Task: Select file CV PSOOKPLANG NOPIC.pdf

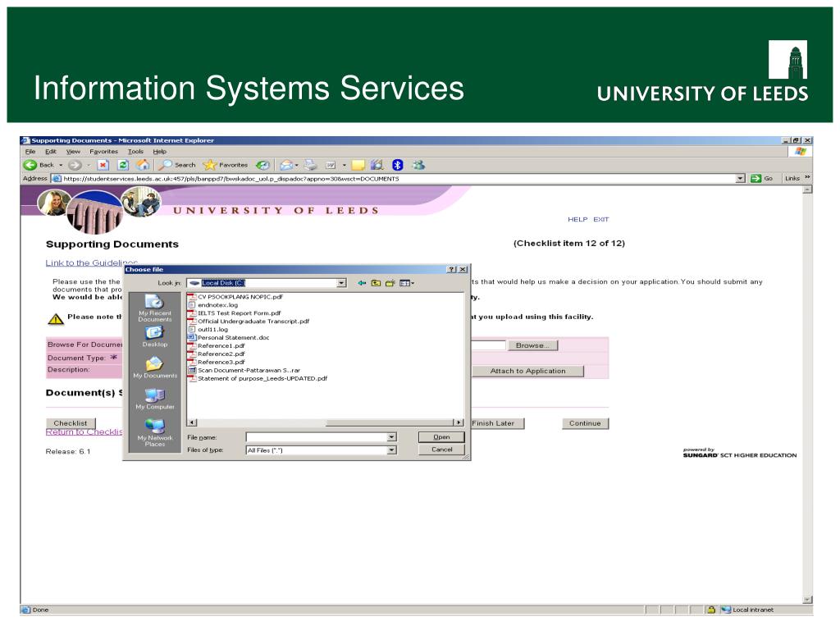Action: point(235,297)
